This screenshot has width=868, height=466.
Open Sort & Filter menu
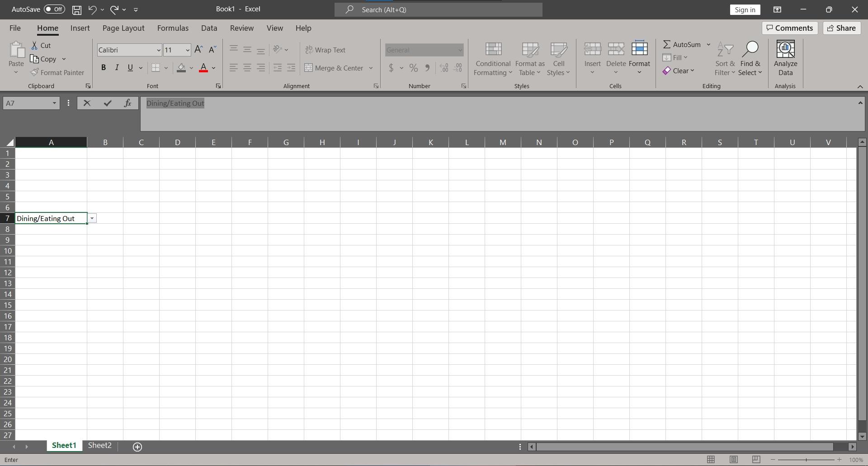click(x=725, y=59)
